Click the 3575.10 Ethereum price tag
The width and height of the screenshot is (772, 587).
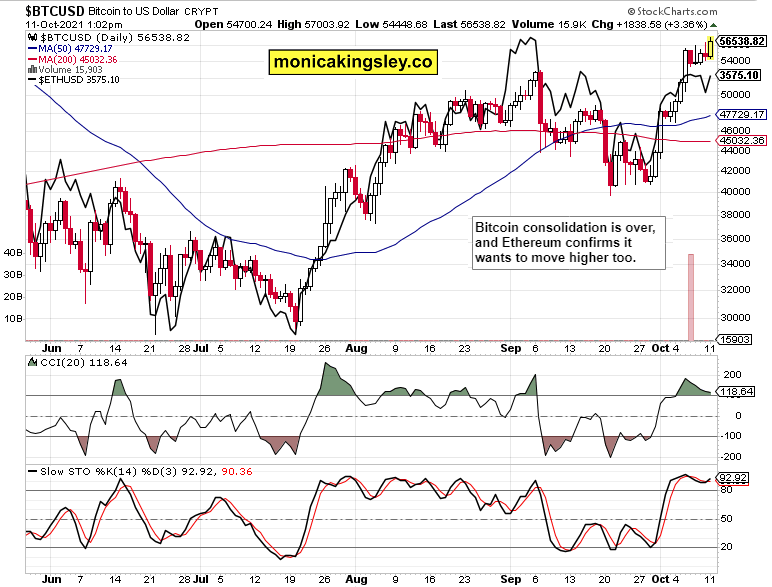coord(742,74)
